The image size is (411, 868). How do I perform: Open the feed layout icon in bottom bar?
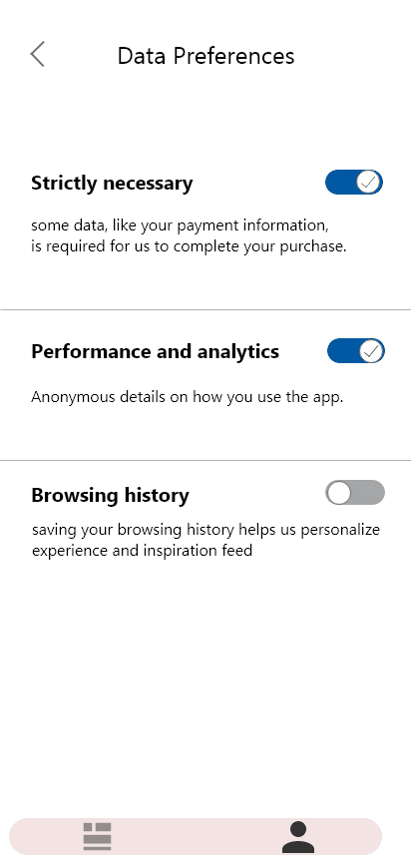click(98, 836)
